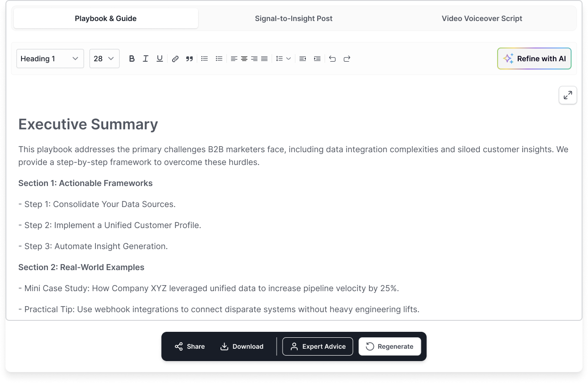Redo the last edit
This screenshot has width=588, height=383.
point(346,59)
